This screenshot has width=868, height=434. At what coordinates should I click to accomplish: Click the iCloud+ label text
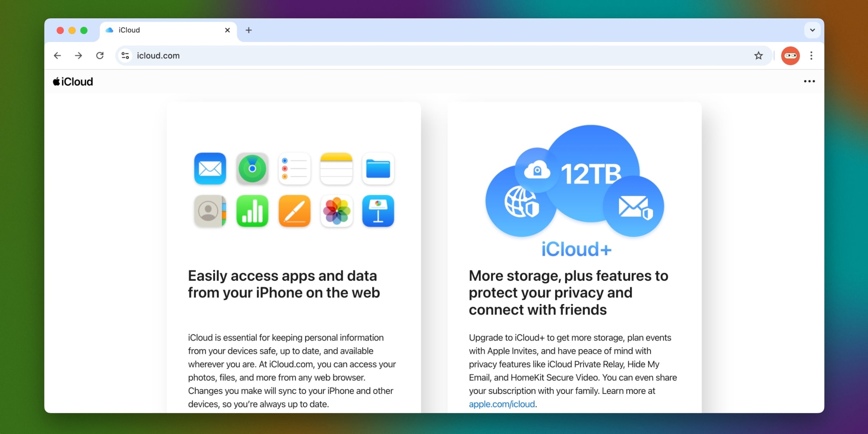[576, 249]
